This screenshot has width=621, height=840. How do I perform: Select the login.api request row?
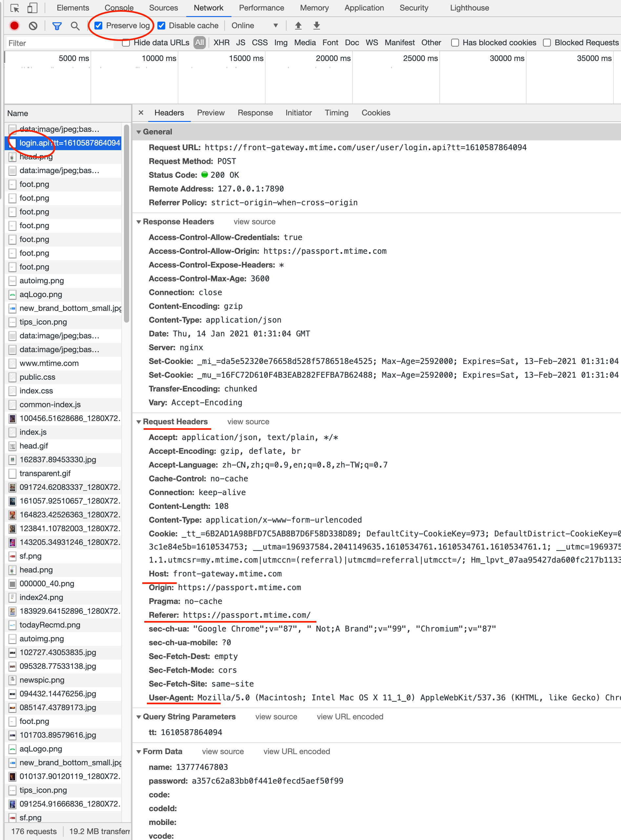[x=63, y=143]
